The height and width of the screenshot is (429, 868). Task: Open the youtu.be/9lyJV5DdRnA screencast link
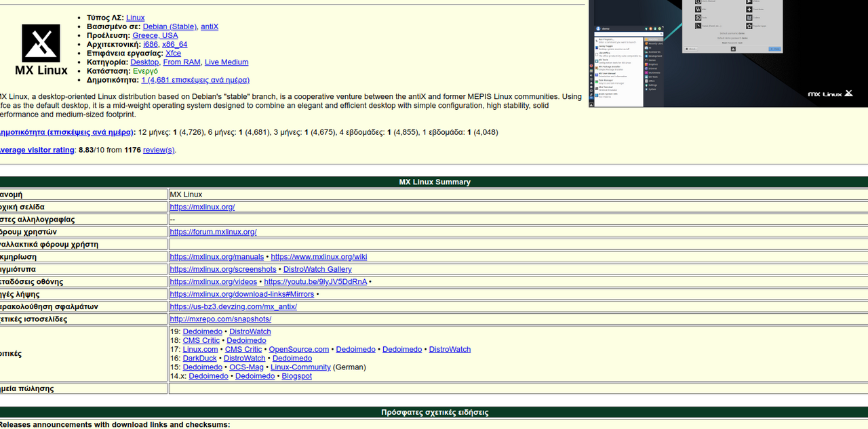[315, 281]
